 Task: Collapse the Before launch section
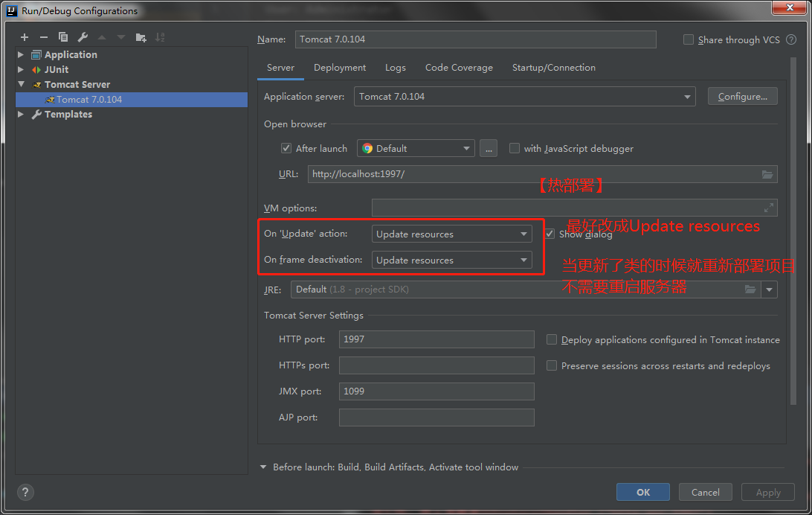point(263,467)
